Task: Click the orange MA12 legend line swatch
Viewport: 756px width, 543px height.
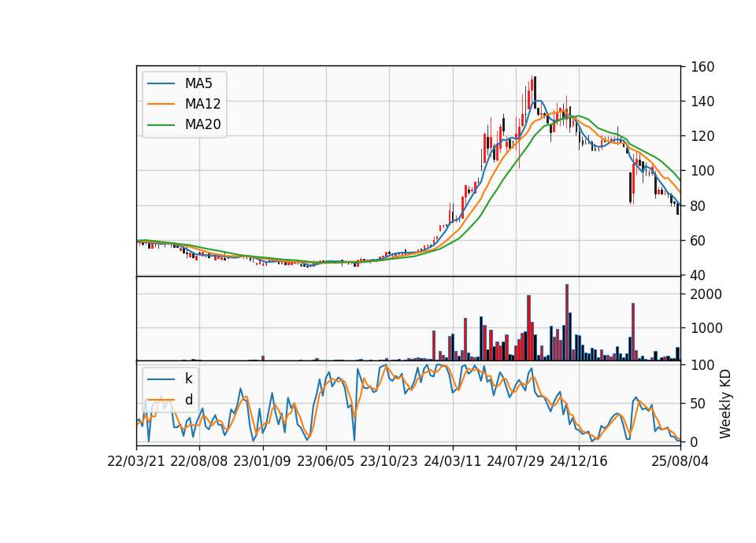Action: click(161, 104)
